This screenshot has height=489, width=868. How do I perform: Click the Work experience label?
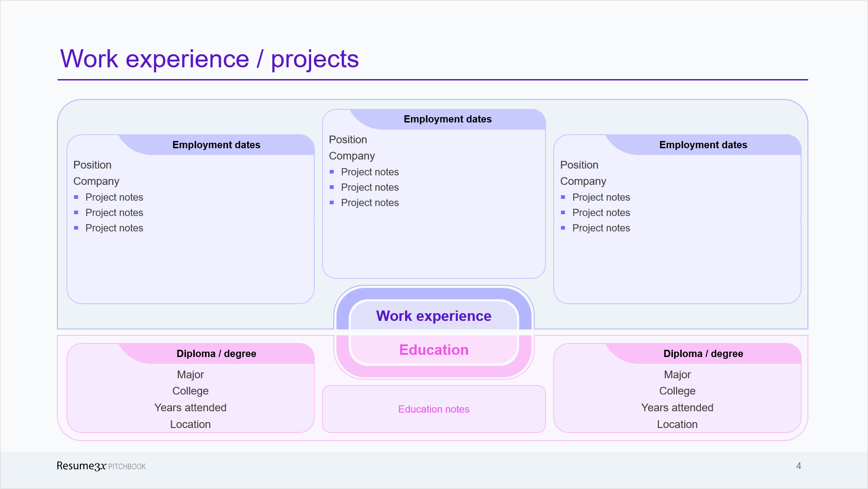(x=434, y=316)
